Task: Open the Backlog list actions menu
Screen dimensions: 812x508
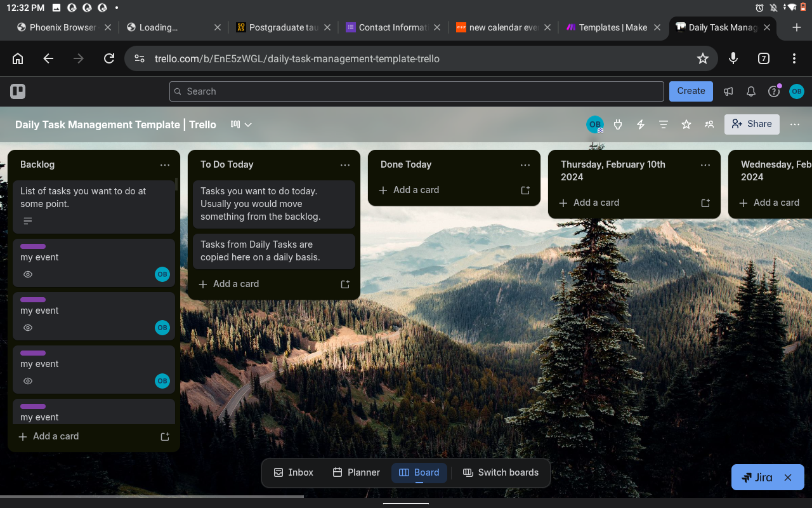Action: coord(165,164)
